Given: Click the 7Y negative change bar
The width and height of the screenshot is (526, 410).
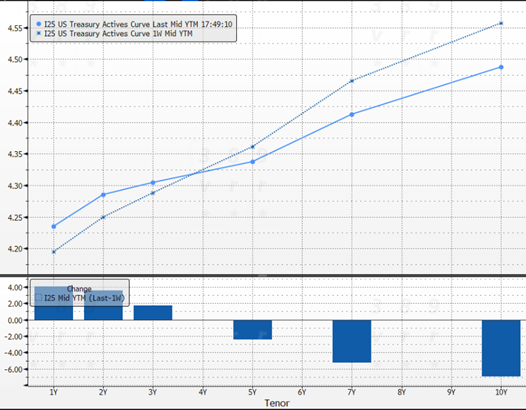Looking at the screenshot, I should point(352,341).
